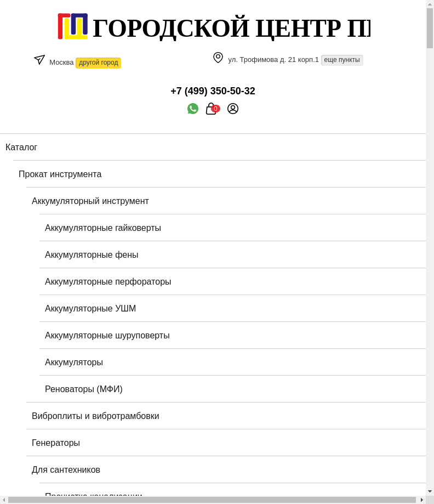The width and height of the screenshot is (434, 504).
Task: Click the horizontal scrollbar right arrow
Action: point(421,500)
